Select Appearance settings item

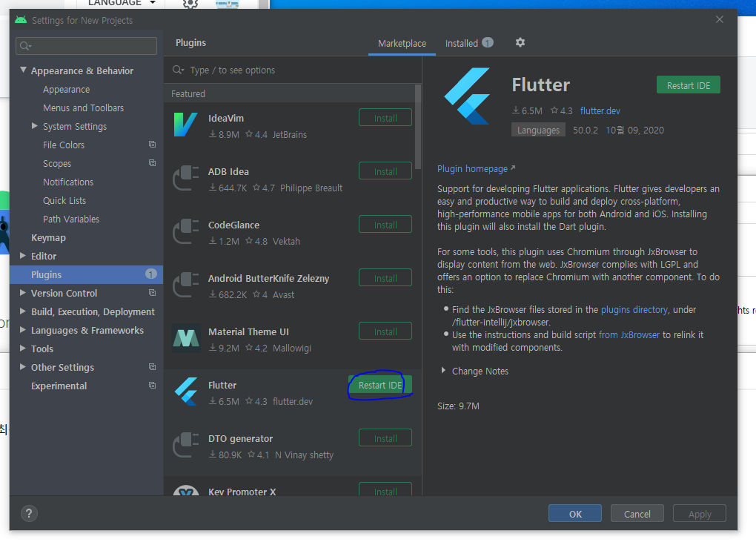coord(66,89)
